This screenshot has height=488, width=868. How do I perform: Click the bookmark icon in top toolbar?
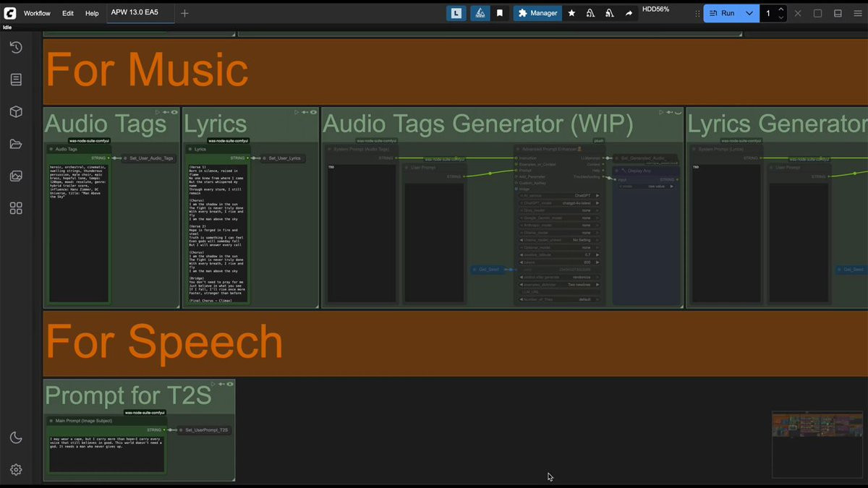[x=499, y=13]
